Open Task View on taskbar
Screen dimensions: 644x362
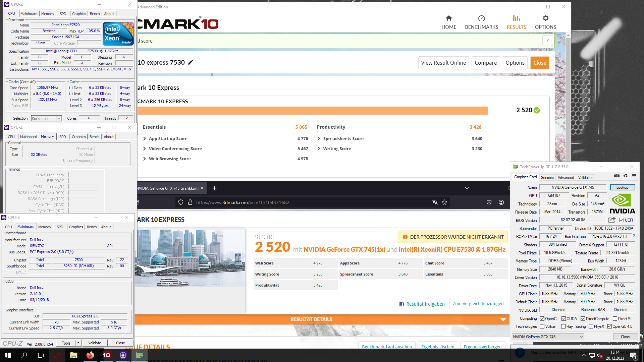point(40,355)
